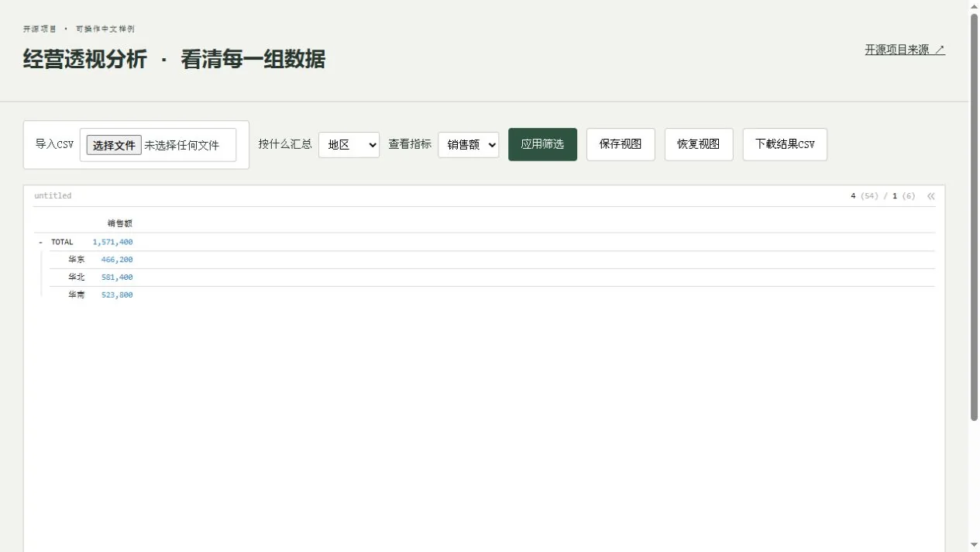Click the untitled view name
Image resolution: width=980 pixels, height=552 pixels.
pyautogui.click(x=53, y=196)
